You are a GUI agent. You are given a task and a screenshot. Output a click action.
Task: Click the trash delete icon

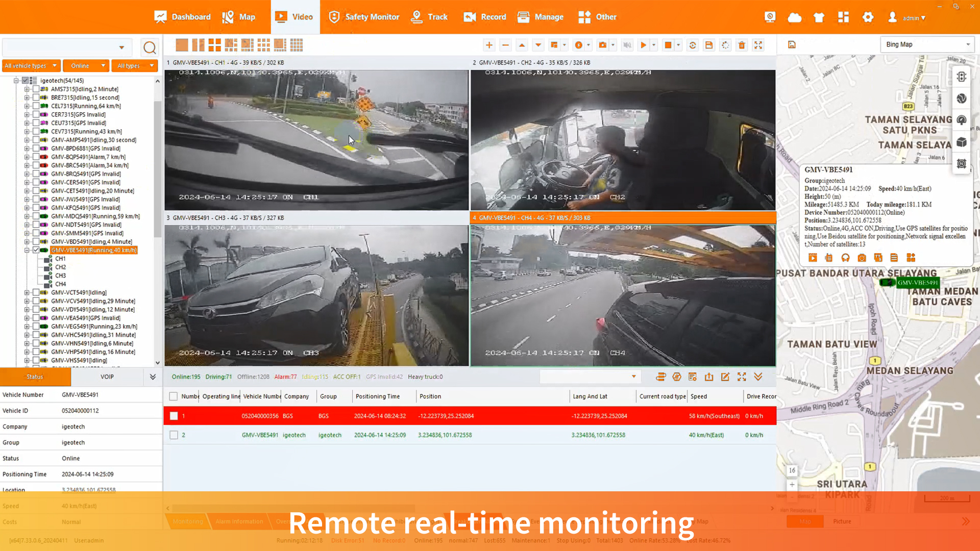pos(742,45)
